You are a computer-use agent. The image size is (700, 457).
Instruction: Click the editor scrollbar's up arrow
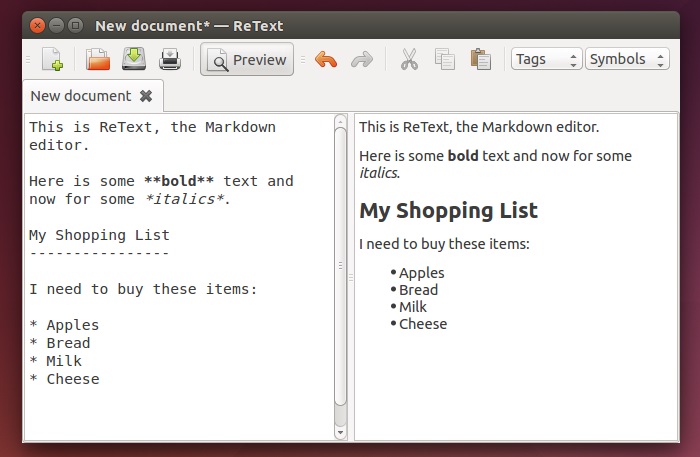341,121
